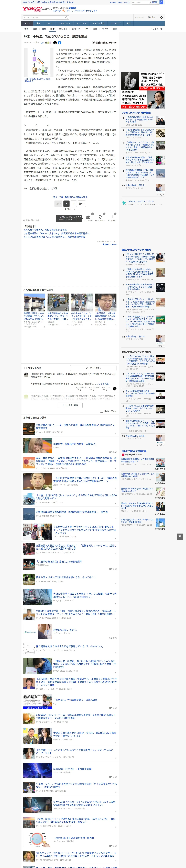The width and height of the screenshot is (186, 868).
Task: Toggle the コメント非表示 checkbox
Action: (x=102, y=411)
